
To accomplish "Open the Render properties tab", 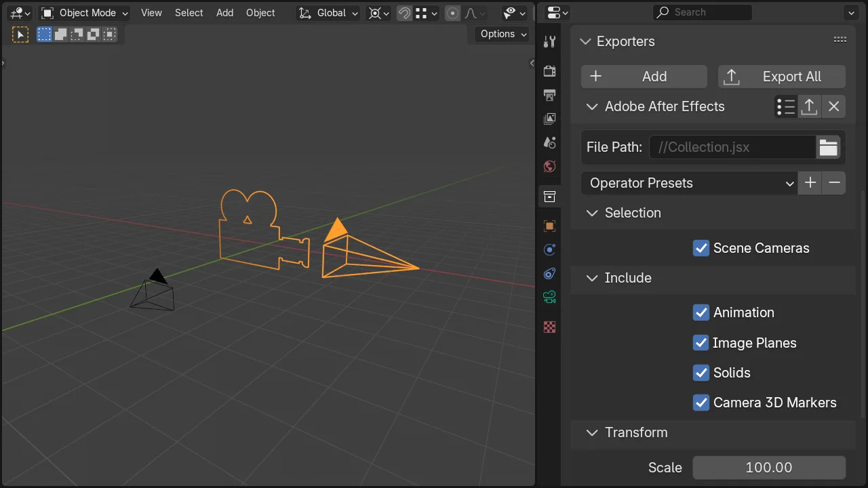I will click(x=550, y=71).
